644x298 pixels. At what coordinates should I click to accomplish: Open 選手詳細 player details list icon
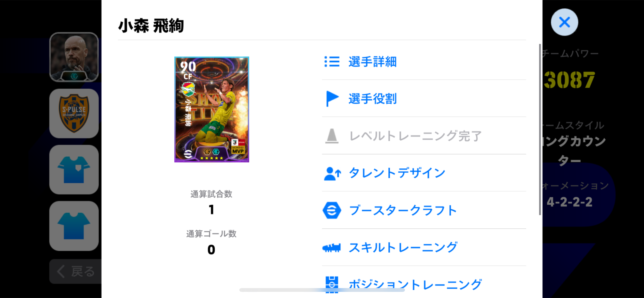click(x=332, y=62)
